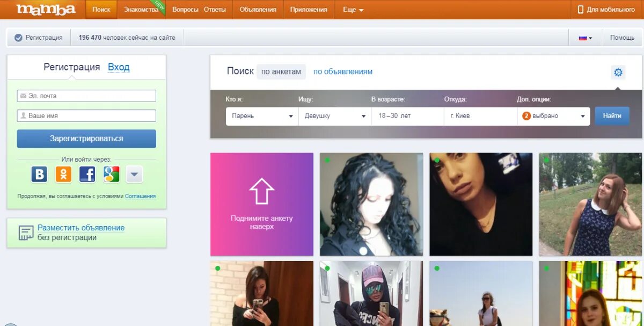The height and width of the screenshot is (326, 644).
Task: Open the 'Знакомства' nav tab
Action: pyautogui.click(x=141, y=10)
